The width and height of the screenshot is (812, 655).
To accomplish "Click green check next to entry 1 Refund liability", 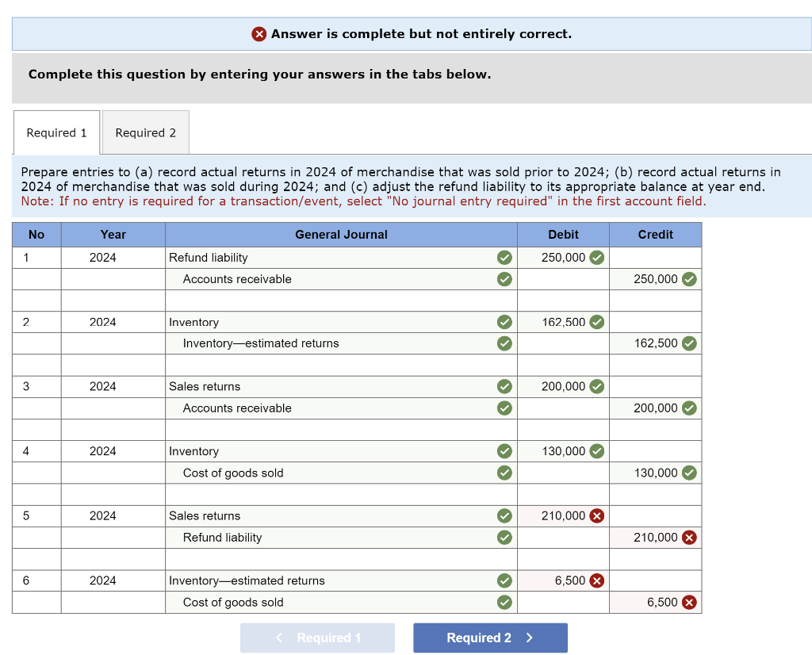I will [504, 258].
